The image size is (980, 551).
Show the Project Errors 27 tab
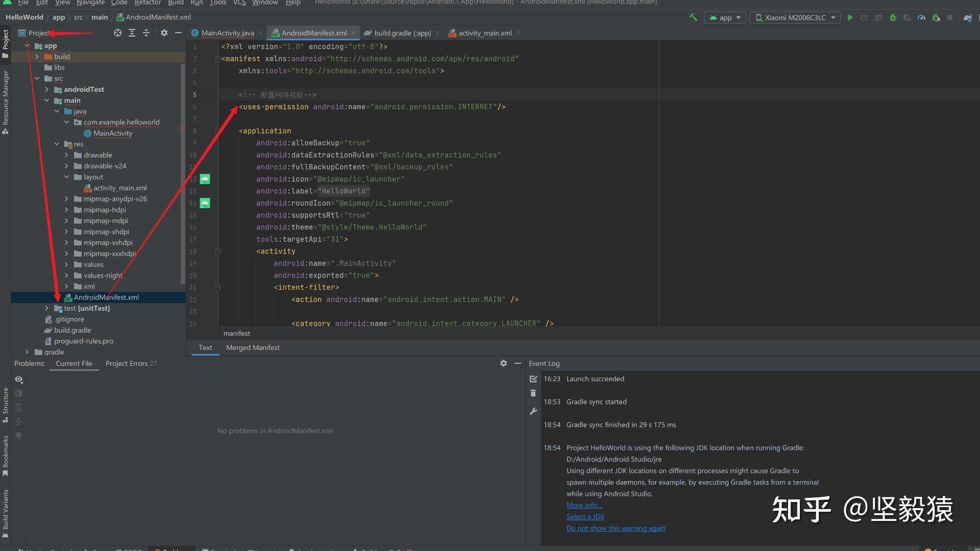tap(131, 363)
